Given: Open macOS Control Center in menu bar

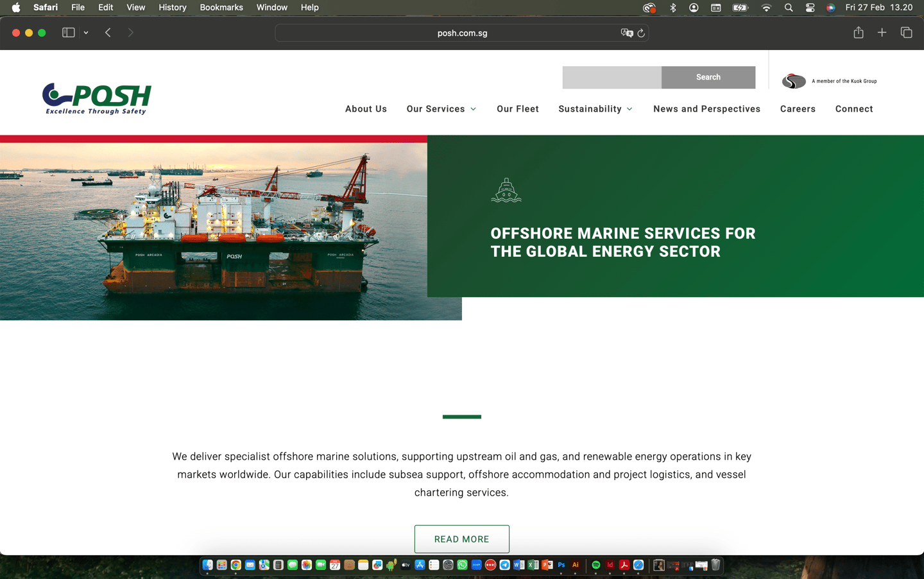Looking at the screenshot, I should click(x=810, y=8).
